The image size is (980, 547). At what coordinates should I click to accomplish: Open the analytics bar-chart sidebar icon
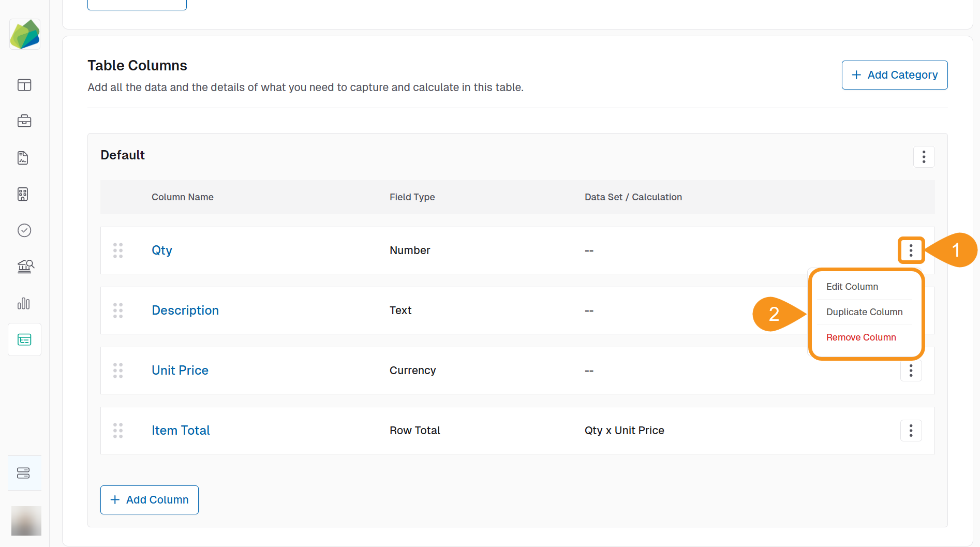coord(24,304)
